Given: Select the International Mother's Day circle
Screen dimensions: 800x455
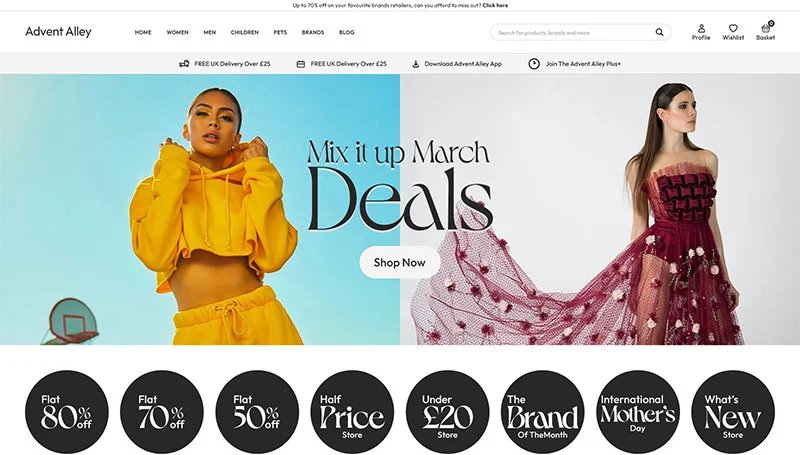Looking at the screenshot, I should point(638,412).
